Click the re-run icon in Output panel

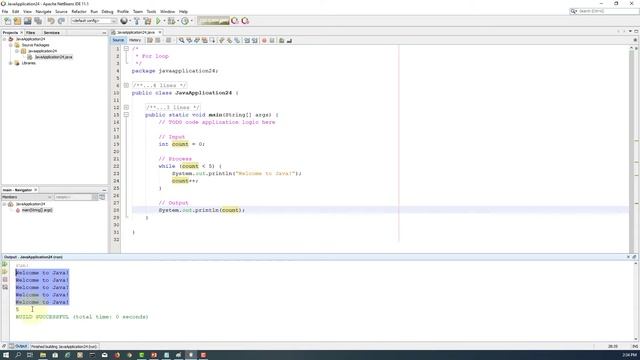(x=5, y=264)
